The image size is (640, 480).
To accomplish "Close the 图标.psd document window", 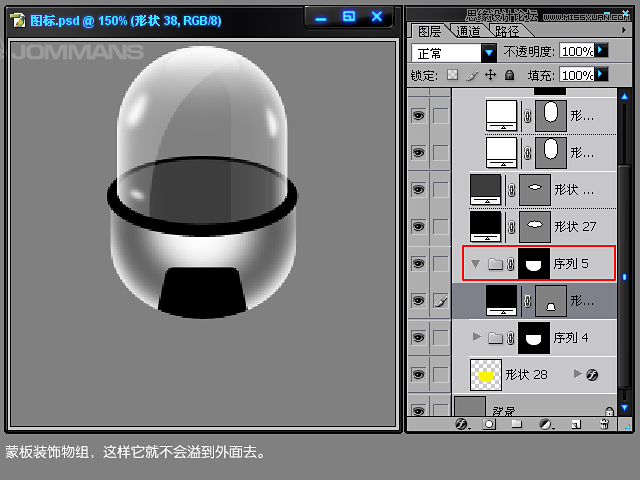I will click(x=377, y=17).
